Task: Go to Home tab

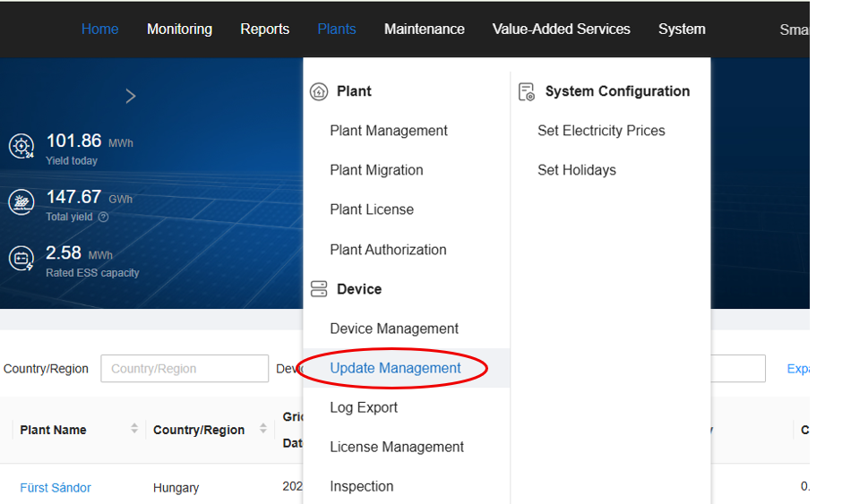Action: click(99, 29)
